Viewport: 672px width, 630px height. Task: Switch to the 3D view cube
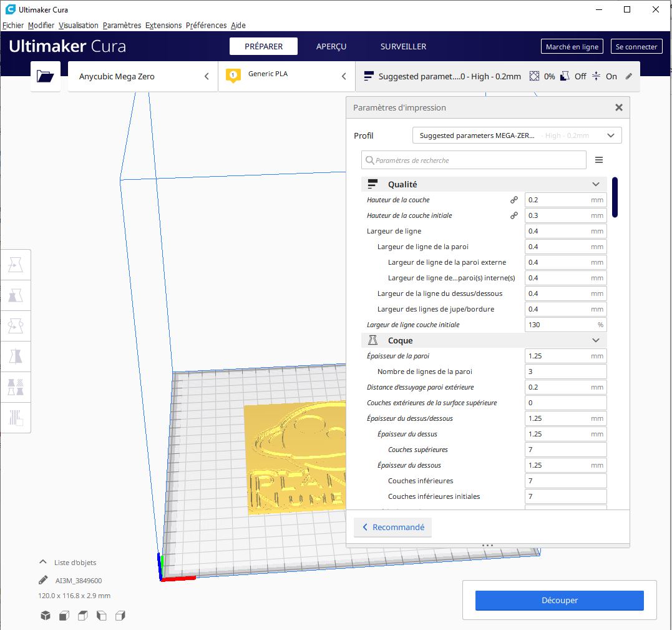pos(46,616)
